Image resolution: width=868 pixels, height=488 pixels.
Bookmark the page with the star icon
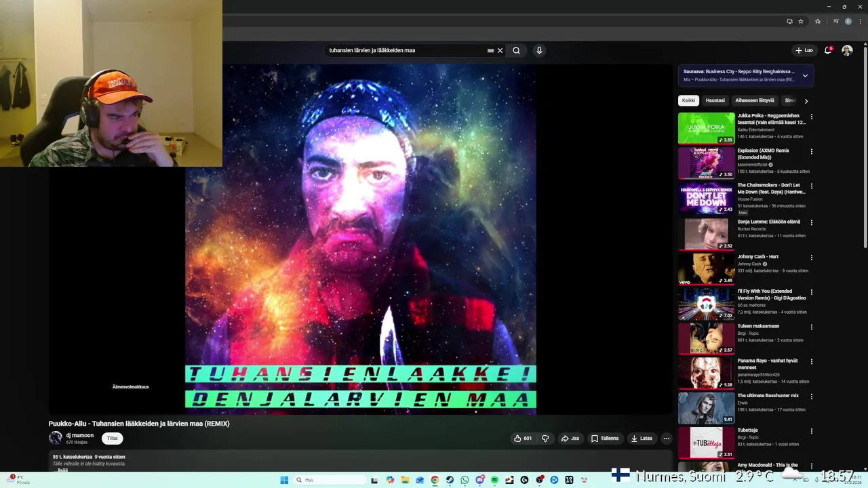pos(801,21)
